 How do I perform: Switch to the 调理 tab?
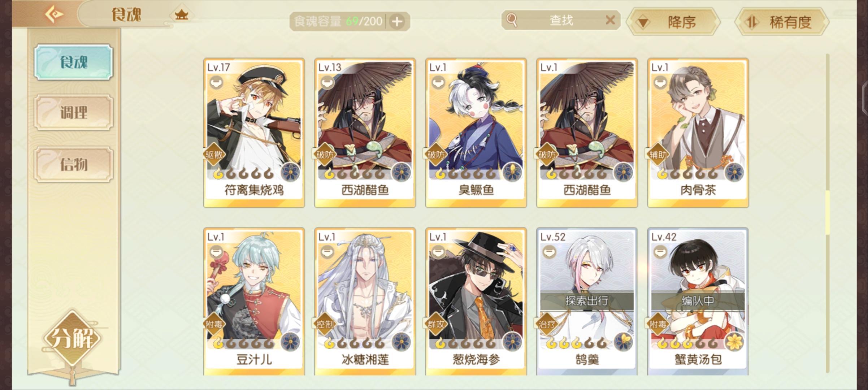point(74,112)
